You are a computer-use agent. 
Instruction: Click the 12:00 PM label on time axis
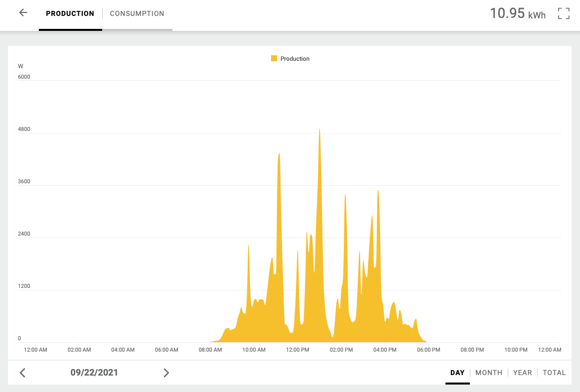coord(297,350)
